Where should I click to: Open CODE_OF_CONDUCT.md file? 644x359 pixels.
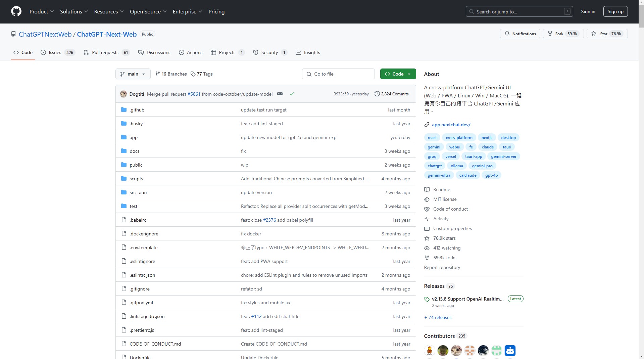155,344
